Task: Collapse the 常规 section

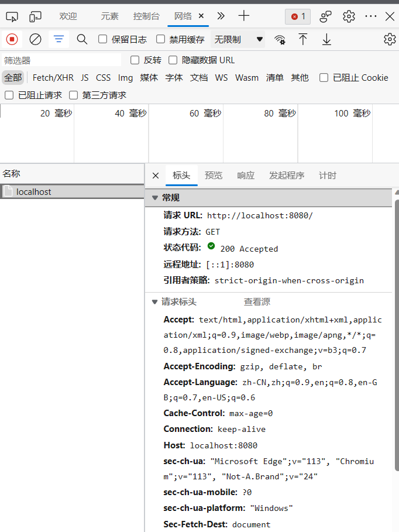Action: [x=155, y=198]
